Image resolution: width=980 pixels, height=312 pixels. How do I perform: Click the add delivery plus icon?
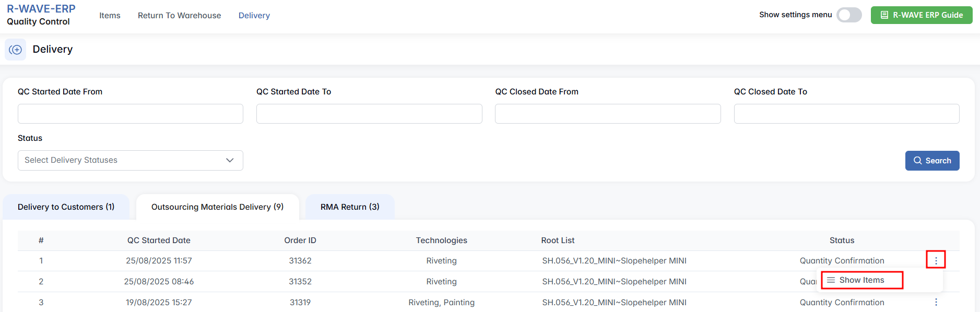[16, 50]
